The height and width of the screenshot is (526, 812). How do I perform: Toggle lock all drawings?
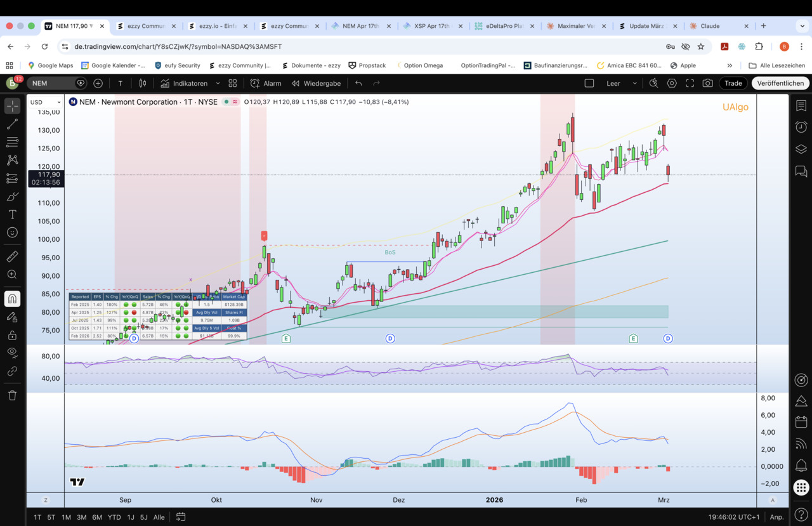12,335
